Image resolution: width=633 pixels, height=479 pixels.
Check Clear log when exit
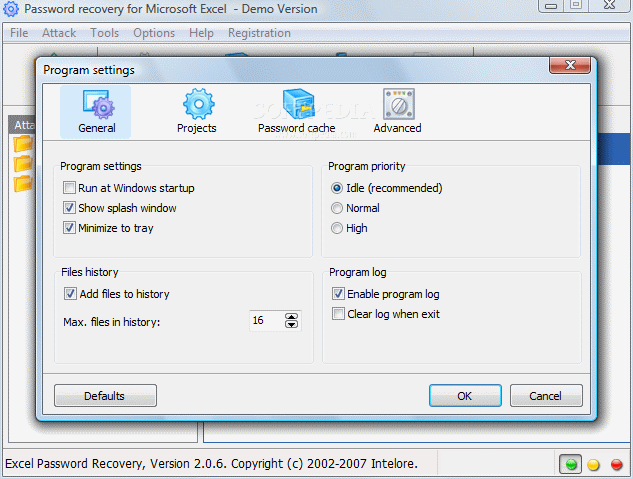pyautogui.click(x=338, y=314)
